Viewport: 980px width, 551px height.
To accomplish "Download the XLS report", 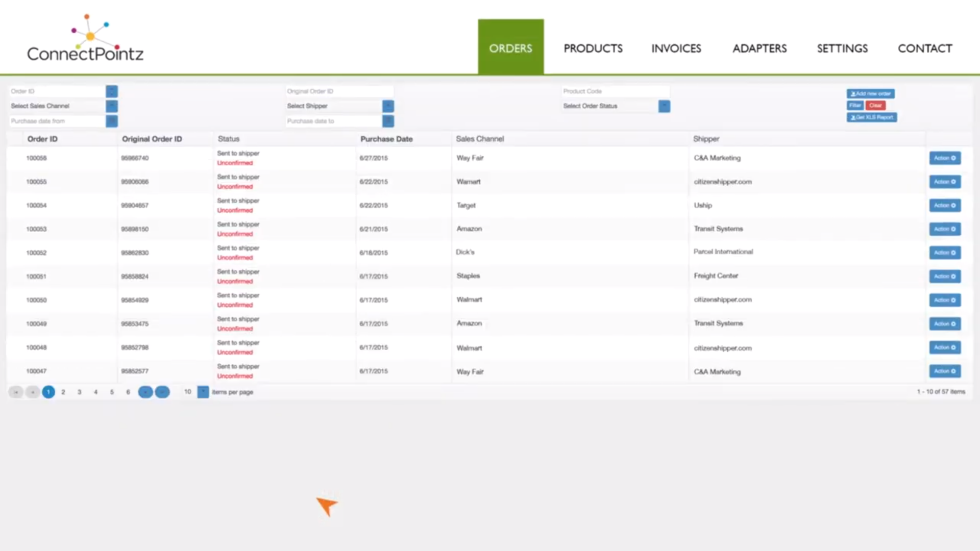I will point(872,117).
